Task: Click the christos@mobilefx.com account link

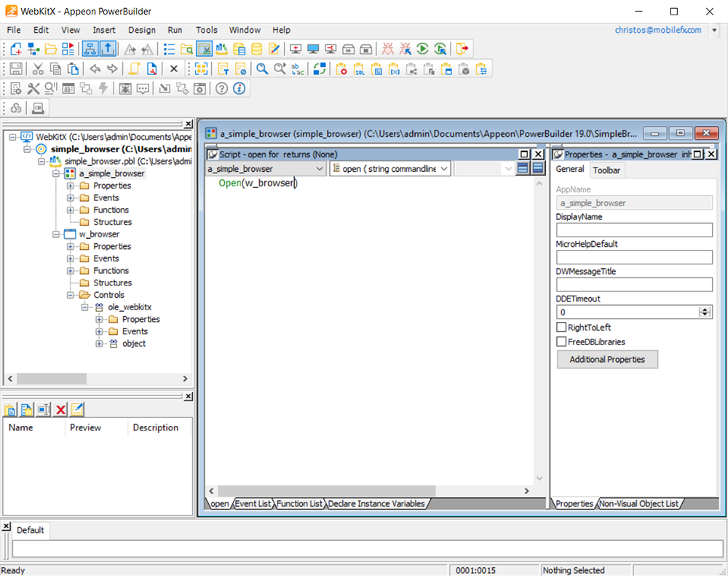Action: pos(658,30)
